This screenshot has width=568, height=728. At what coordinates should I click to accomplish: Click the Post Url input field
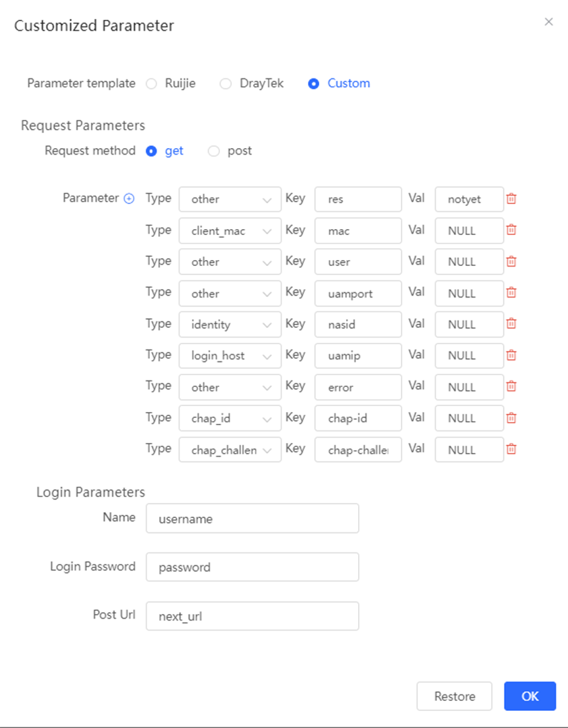click(252, 616)
